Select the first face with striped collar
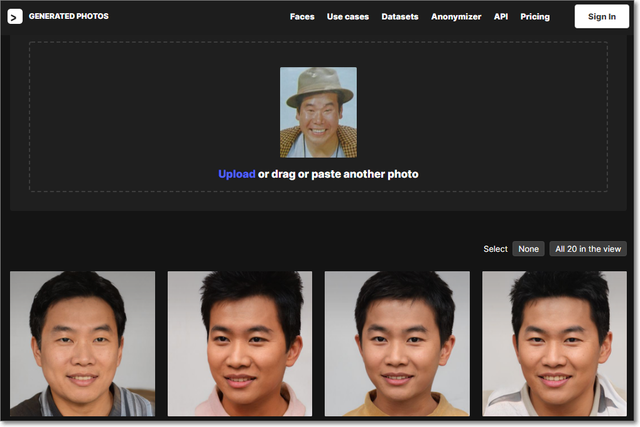 [x=82, y=343]
